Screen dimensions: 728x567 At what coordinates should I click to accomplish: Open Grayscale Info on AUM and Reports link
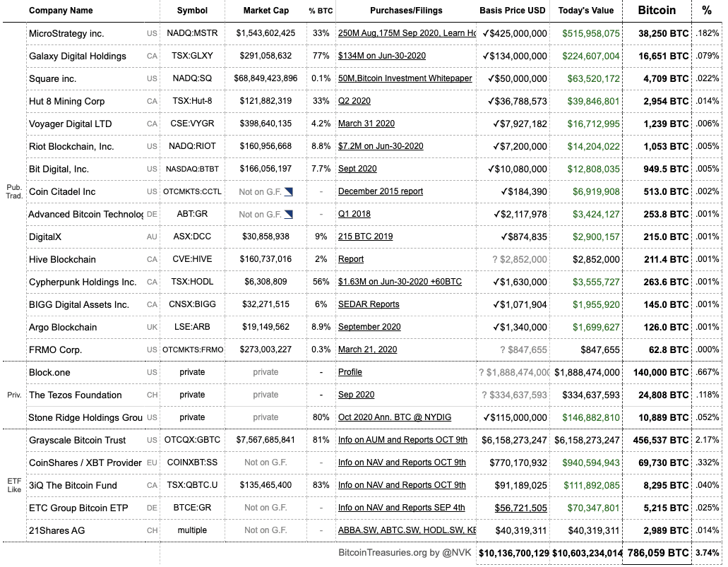tap(402, 440)
